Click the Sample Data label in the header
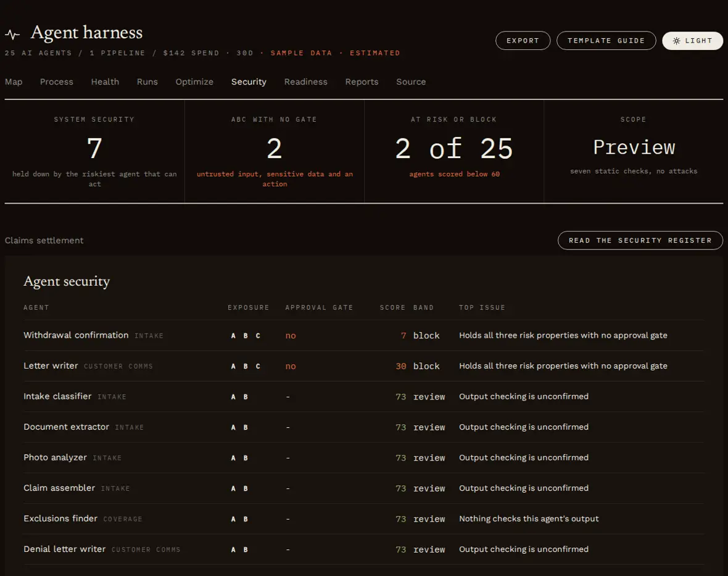This screenshot has height=576, width=728. [x=301, y=53]
